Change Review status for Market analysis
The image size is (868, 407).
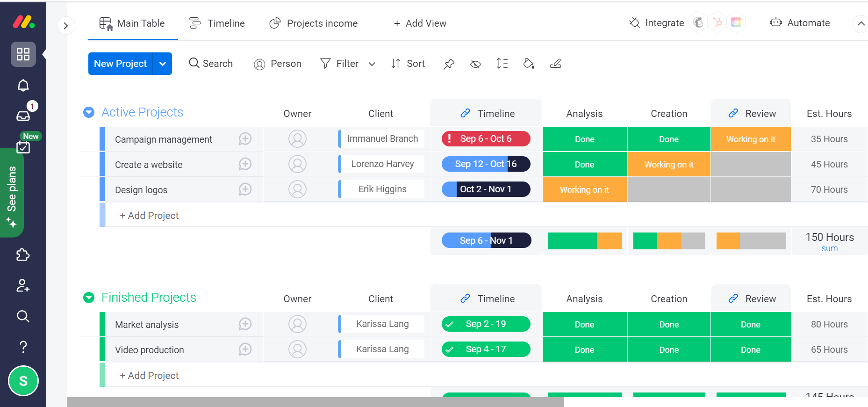[751, 325]
